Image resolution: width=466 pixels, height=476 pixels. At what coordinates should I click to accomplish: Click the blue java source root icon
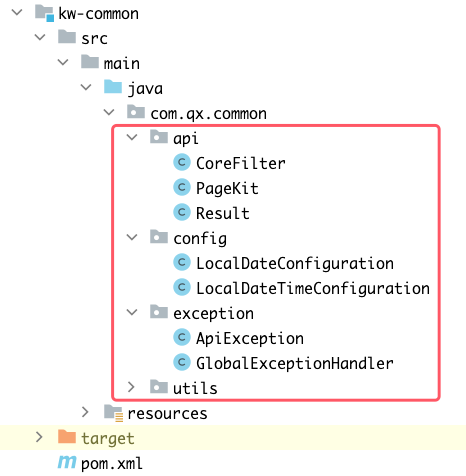[x=113, y=87]
